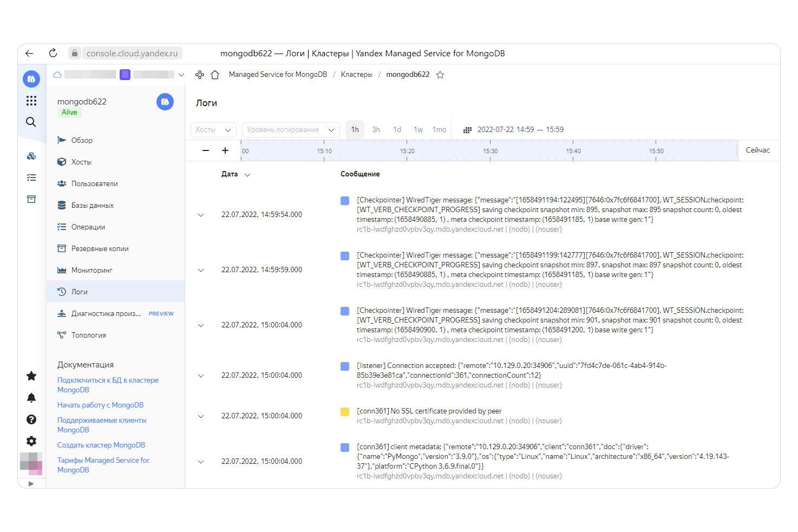
Task: Open the Хосты filter dropdown
Action: (x=213, y=130)
